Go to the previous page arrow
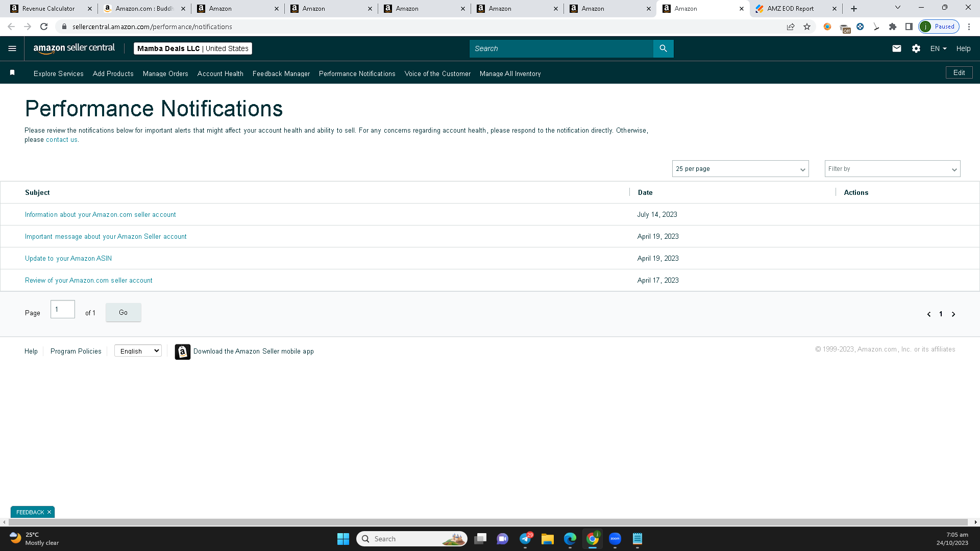The width and height of the screenshot is (980, 551). (929, 314)
